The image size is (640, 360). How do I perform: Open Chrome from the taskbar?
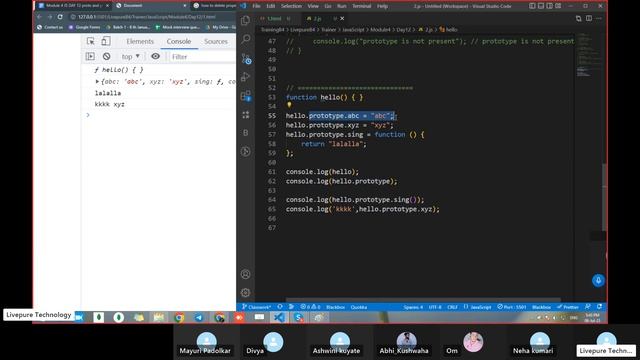pyautogui.click(x=179, y=317)
